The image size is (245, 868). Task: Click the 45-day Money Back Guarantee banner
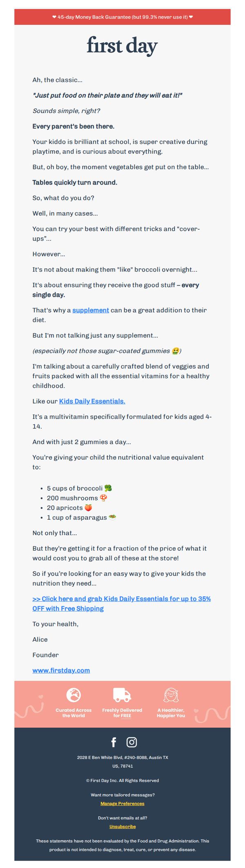point(122,17)
